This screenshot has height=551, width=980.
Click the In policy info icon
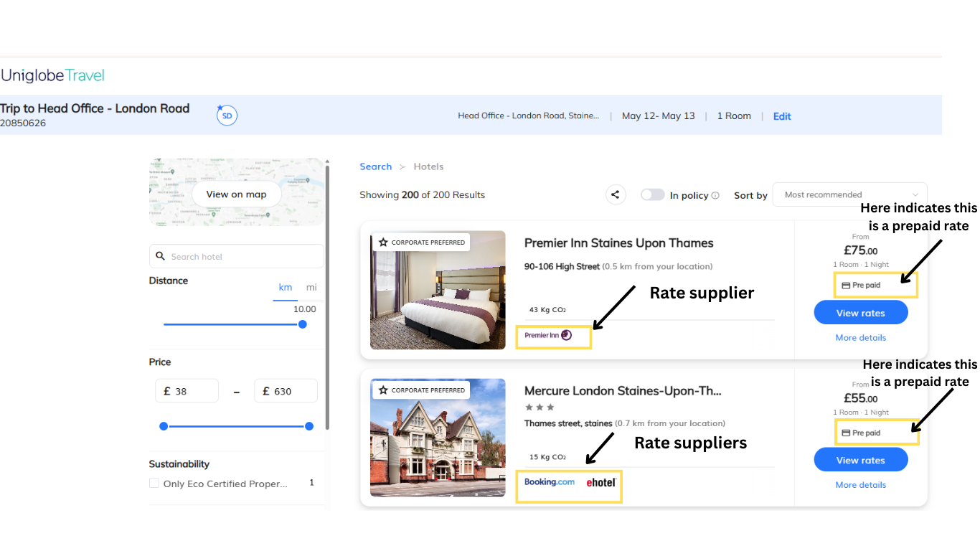click(x=715, y=195)
